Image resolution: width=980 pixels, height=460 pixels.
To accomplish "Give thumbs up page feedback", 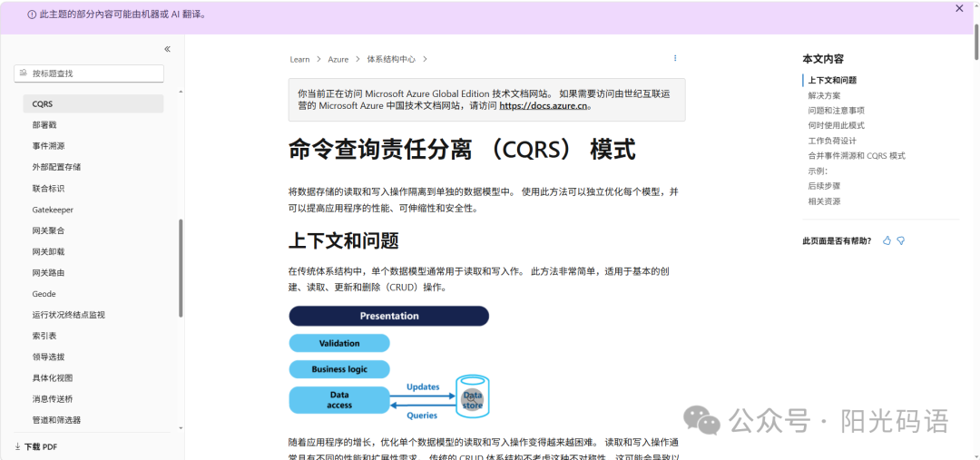I will click(x=887, y=240).
